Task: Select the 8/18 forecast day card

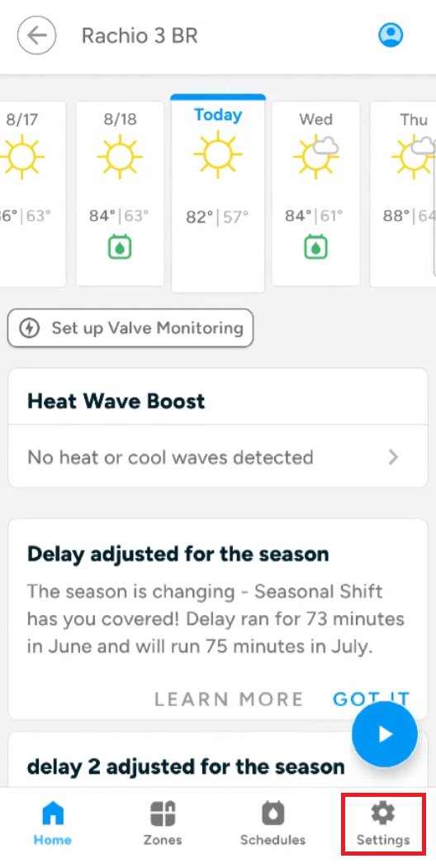Action: tap(120, 193)
